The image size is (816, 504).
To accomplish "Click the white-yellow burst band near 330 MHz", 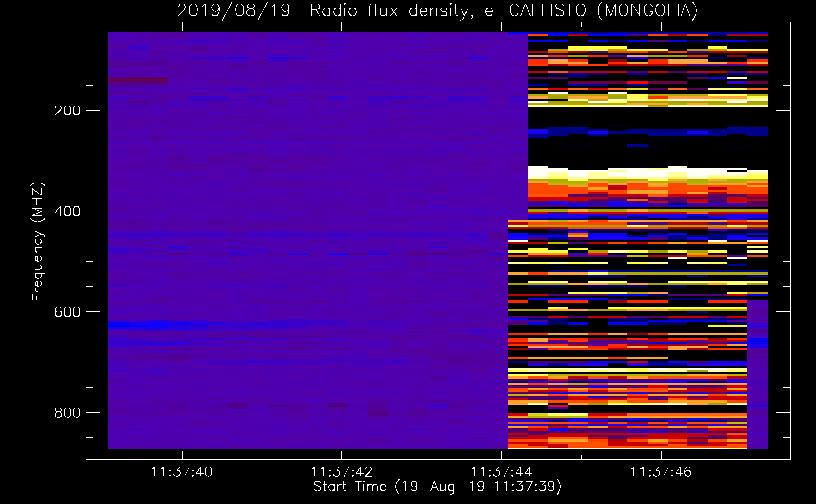I will coord(648,173).
